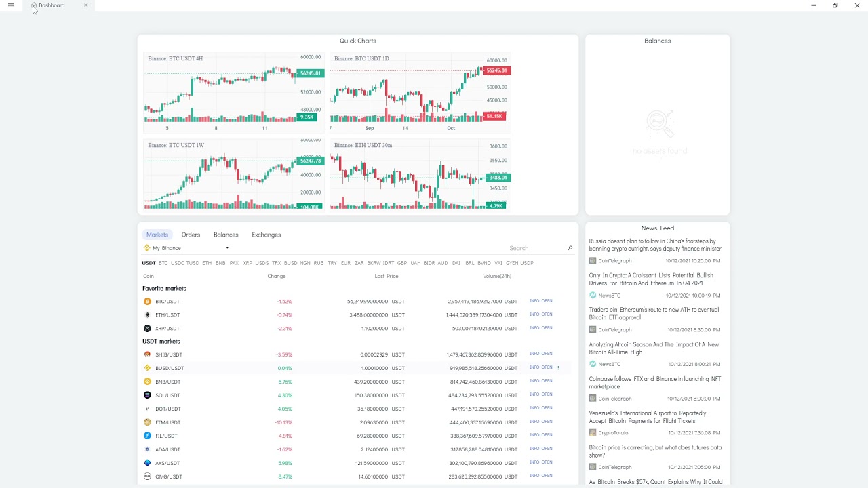The image size is (868, 488).
Task: Filter markets by GBP quote currency
Action: (x=402, y=263)
